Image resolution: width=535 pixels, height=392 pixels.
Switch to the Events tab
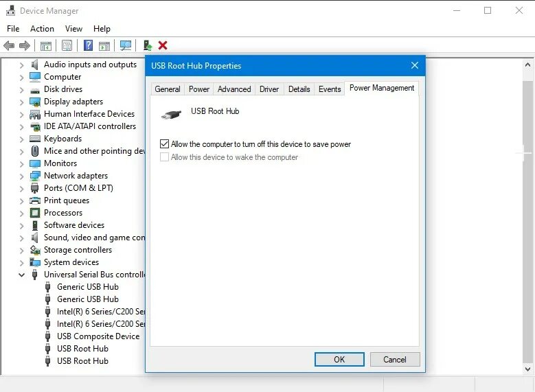[x=330, y=89]
